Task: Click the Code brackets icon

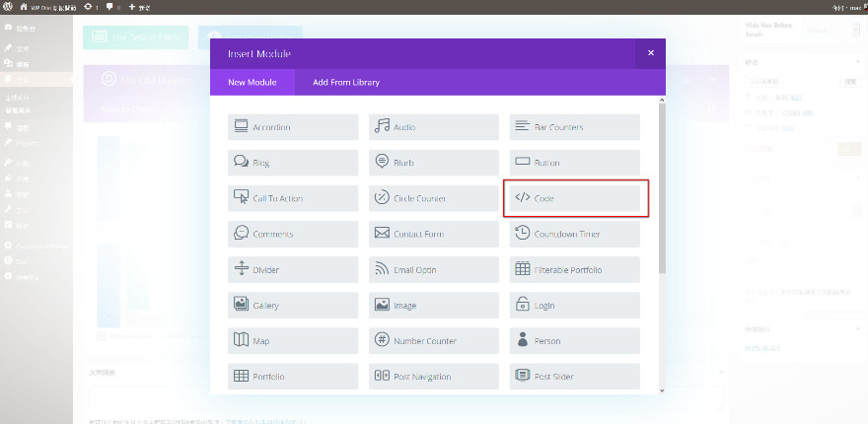Action: 523,197
